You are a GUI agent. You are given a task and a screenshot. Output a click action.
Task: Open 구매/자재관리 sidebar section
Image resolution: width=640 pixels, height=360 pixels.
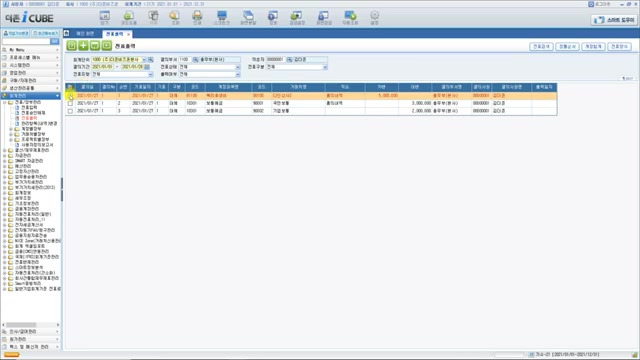tap(31, 80)
